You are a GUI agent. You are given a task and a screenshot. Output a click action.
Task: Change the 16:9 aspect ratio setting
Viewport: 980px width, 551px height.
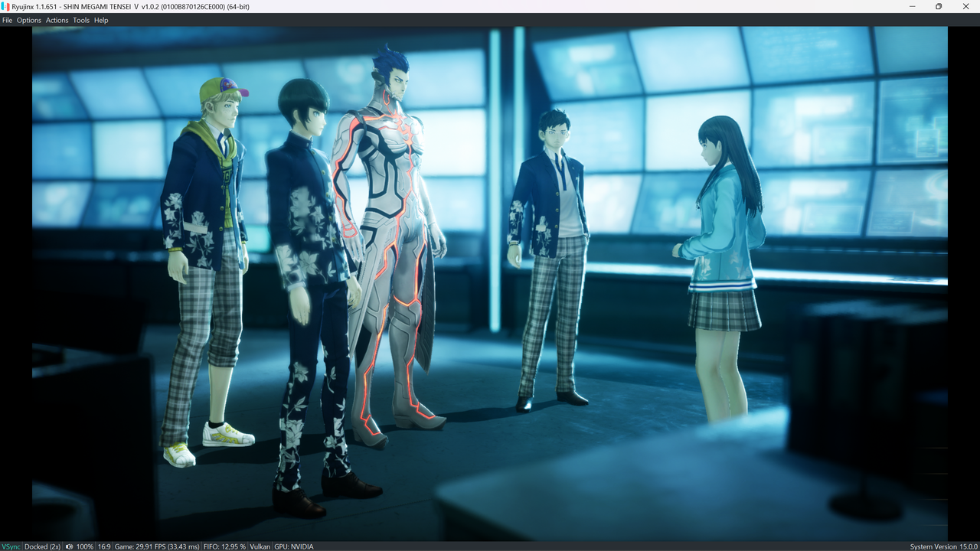(x=104, y=546)
